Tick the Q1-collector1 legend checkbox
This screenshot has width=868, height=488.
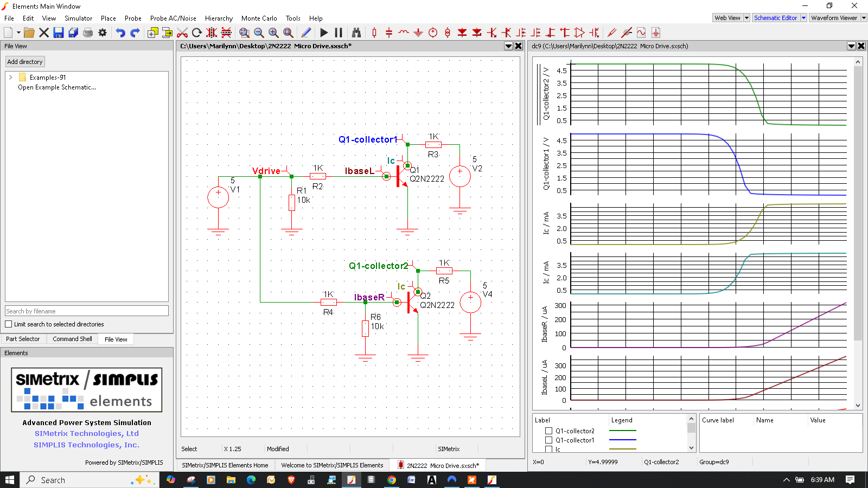pyautogui.click(x=548, y=440)
